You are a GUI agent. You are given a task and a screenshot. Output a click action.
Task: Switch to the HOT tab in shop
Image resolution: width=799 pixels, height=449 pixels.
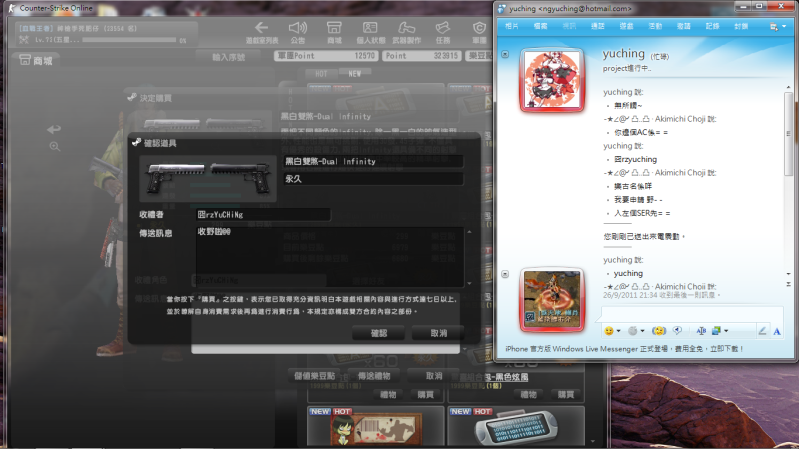pos(321,74)
